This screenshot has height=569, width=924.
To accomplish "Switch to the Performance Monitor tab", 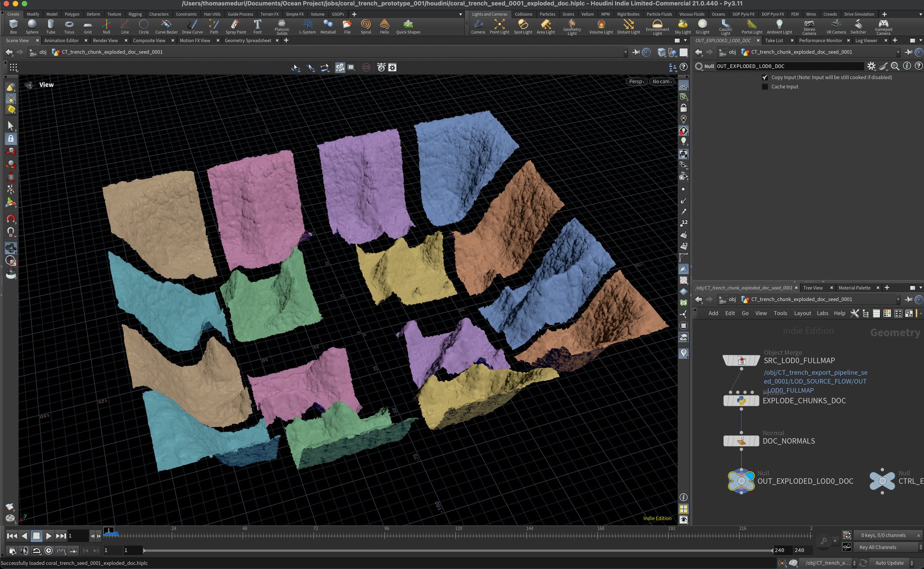I will coord(820,41).
